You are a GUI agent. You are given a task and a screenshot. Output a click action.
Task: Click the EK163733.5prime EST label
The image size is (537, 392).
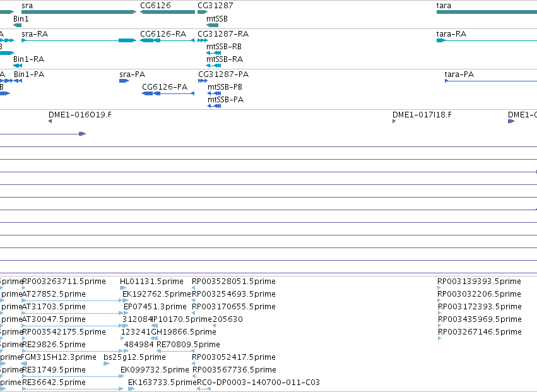[162, 383]
